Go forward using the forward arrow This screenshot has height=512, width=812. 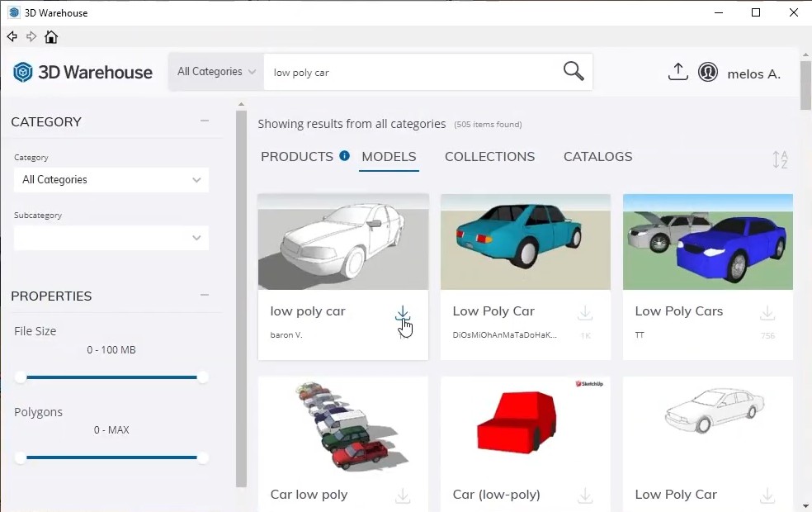click(31, 37)
